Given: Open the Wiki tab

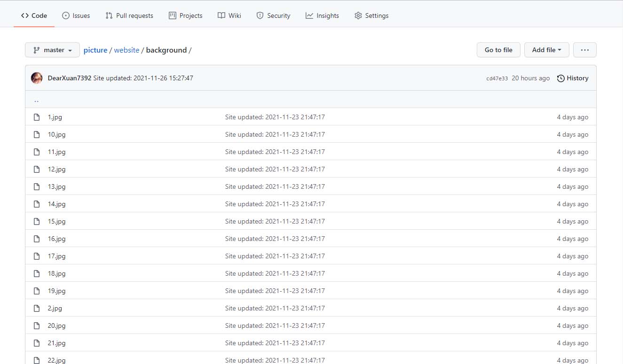Looking at the screenshot, I should point(229,15).
